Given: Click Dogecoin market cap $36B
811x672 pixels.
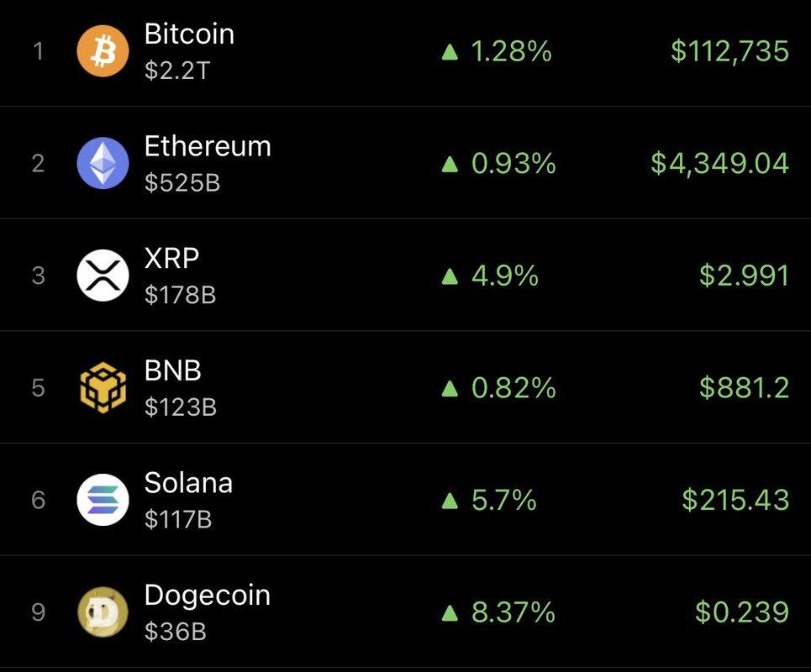Looking at the screenshot, I should tap(176, 631).
